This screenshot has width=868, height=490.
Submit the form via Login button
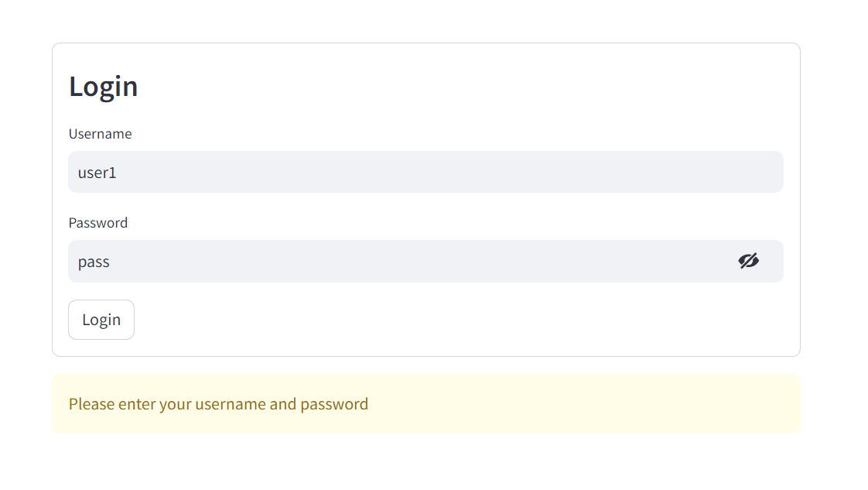101,320
